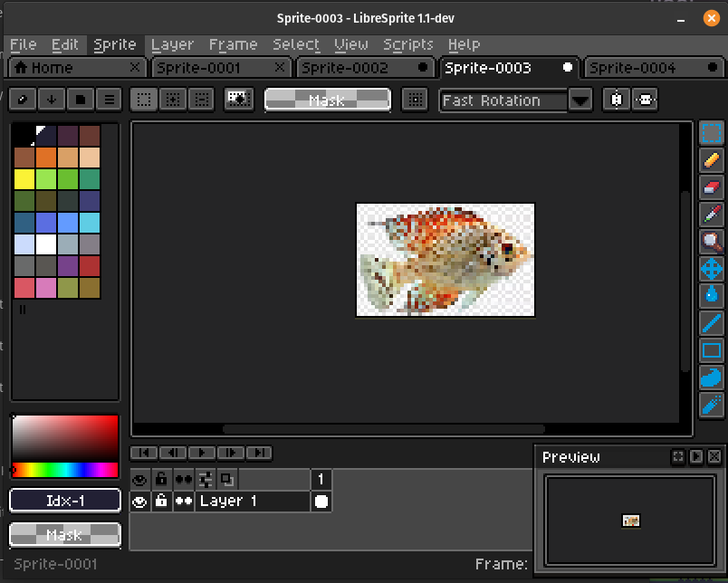Select the Eraser tool

(712, 187)
